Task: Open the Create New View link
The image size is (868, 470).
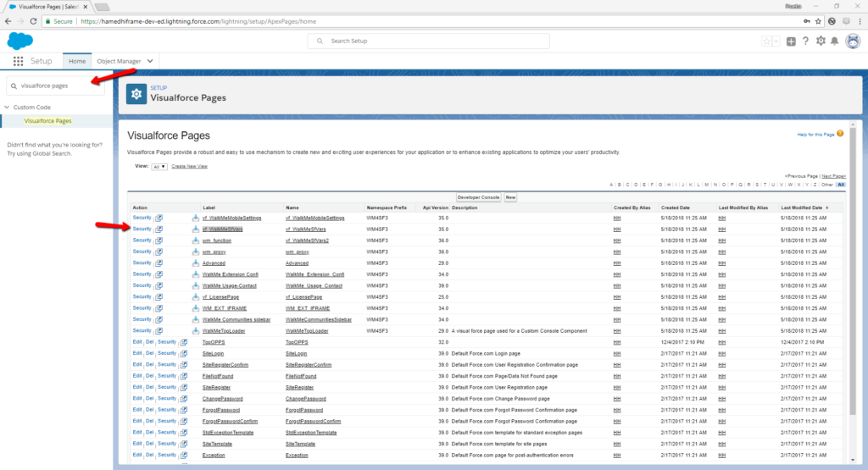Action: (189, 167)
